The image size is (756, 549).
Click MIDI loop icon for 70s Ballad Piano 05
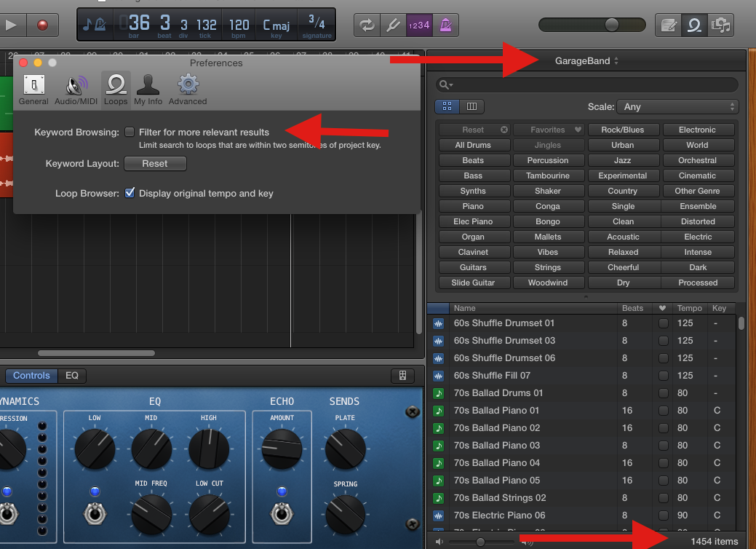click(438, 481)
